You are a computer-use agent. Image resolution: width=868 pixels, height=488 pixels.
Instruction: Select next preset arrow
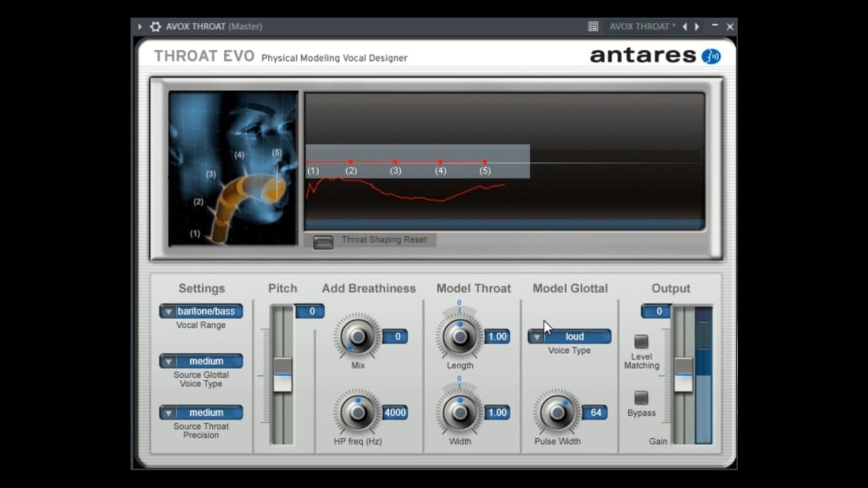click(696, 26)
